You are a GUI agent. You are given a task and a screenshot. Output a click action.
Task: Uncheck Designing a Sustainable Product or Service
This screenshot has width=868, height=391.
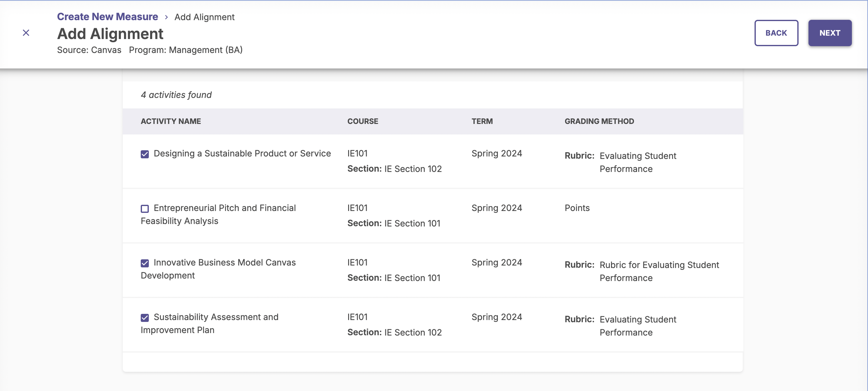pyautogui.click(x=144, y=154)
